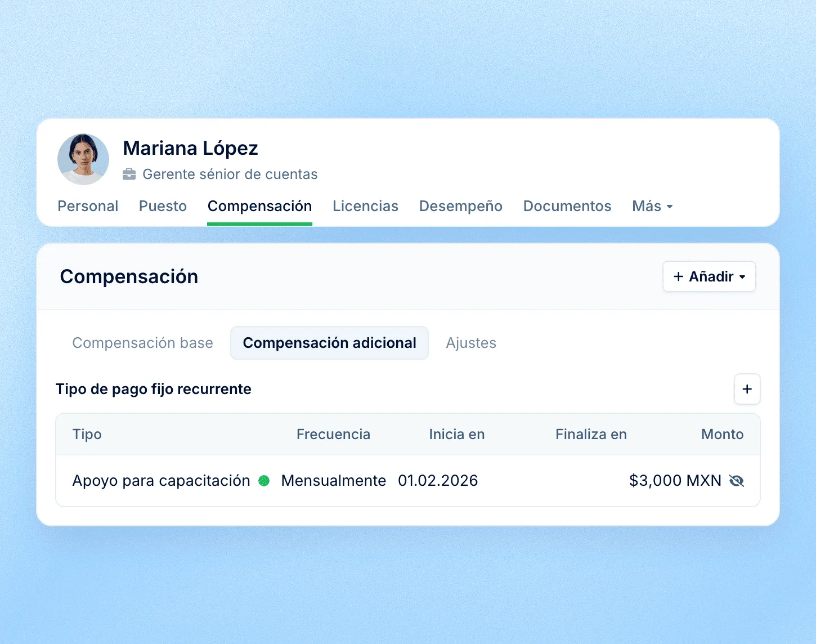816x644 pixels.
Task: Open the Ajustes sub-tab
Action: click(x=471, y=343)
